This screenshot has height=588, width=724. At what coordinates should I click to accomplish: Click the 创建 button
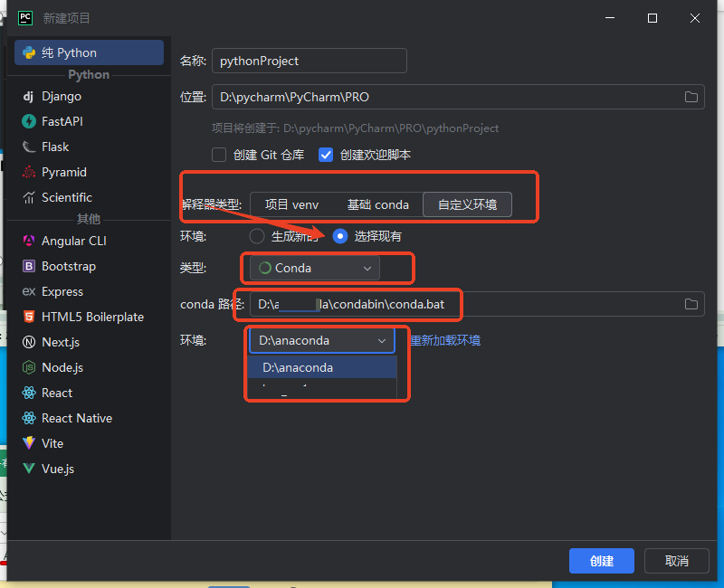(602, 561)
